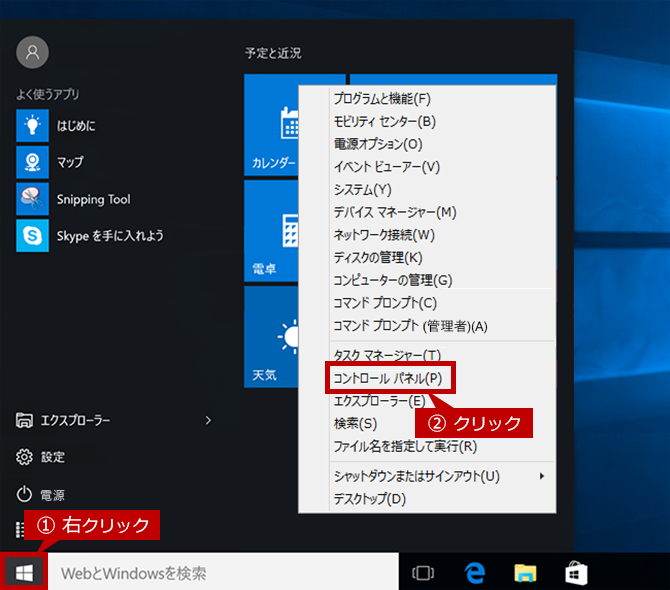Select コントロール パネル(P) in the context menu
This screenshot has height=590, width=670.
(388, 378)
